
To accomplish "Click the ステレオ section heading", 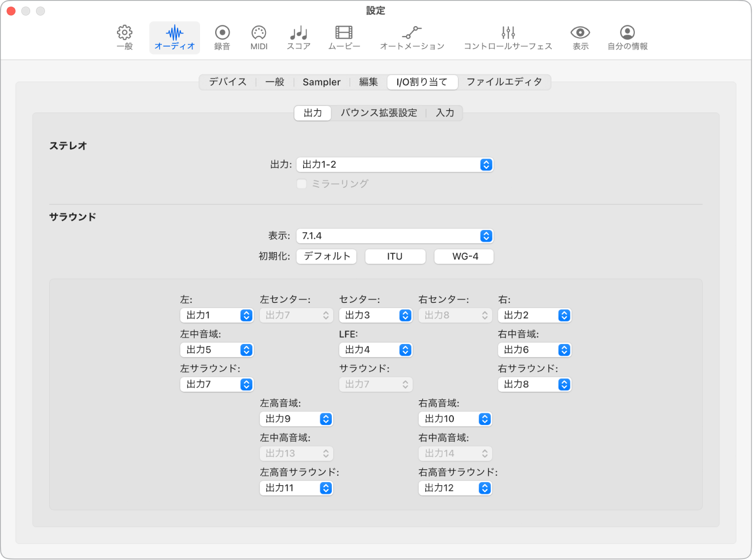I will click(x=68, y=146).
